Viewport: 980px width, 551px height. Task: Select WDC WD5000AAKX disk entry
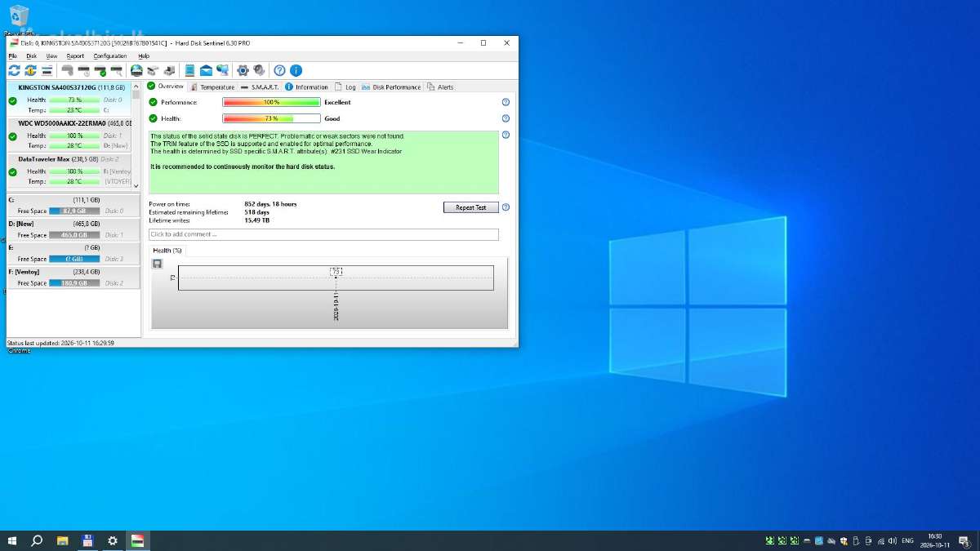tap(69, 135)
